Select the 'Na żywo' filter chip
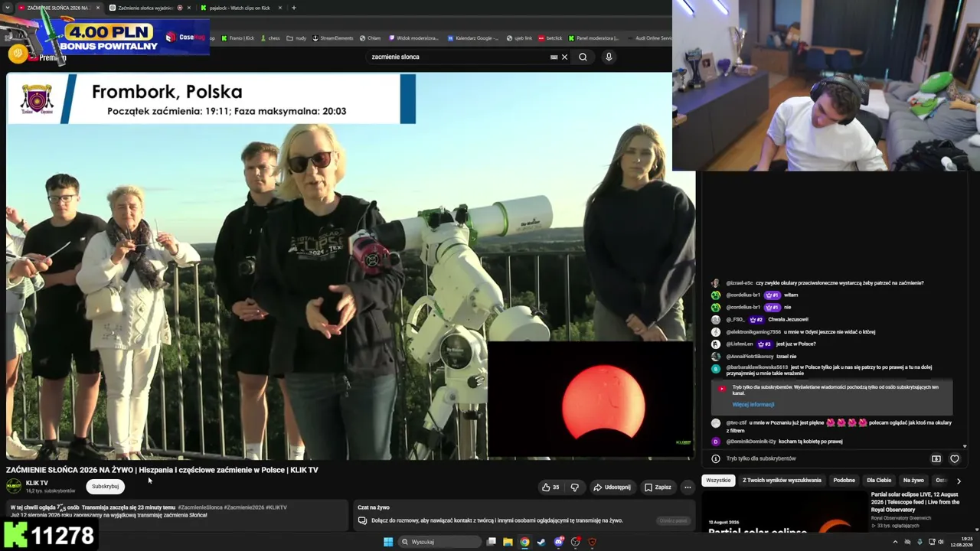The height and width of the screenshot is (551, 980). (913, 481)
